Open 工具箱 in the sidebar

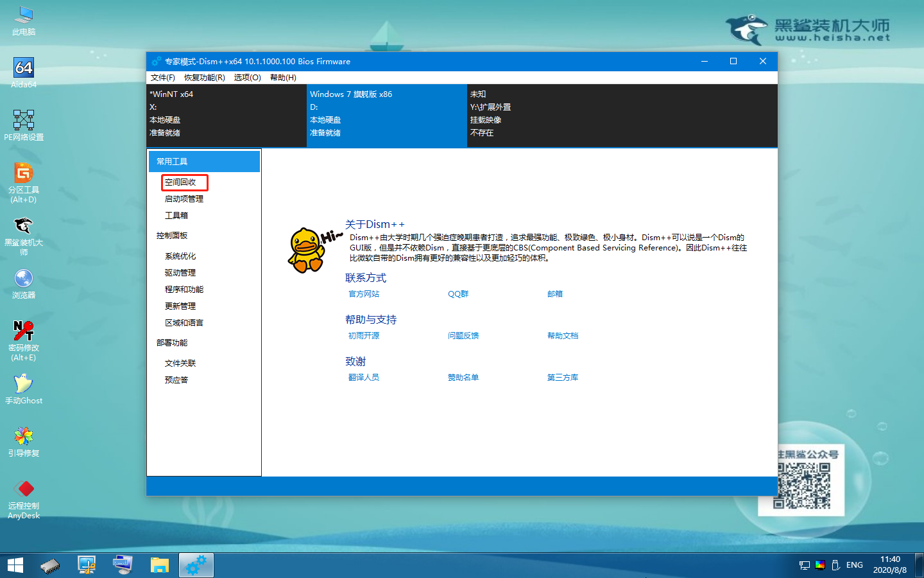[176, 216]
